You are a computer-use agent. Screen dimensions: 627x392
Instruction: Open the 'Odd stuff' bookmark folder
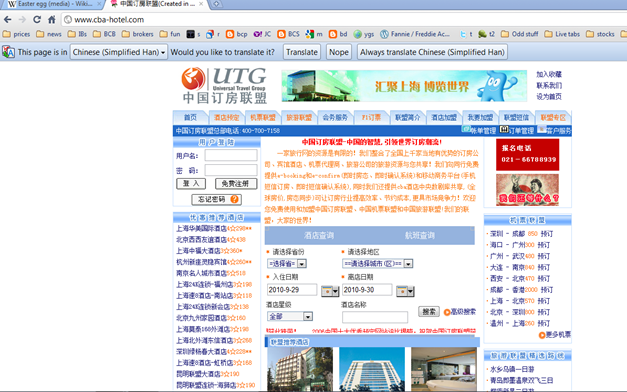coord(519,34)
